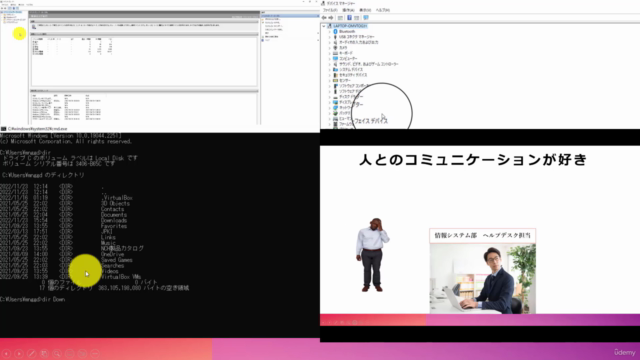Select the Bluetooth device icon
640x360 pixels.
click(336, 31)
